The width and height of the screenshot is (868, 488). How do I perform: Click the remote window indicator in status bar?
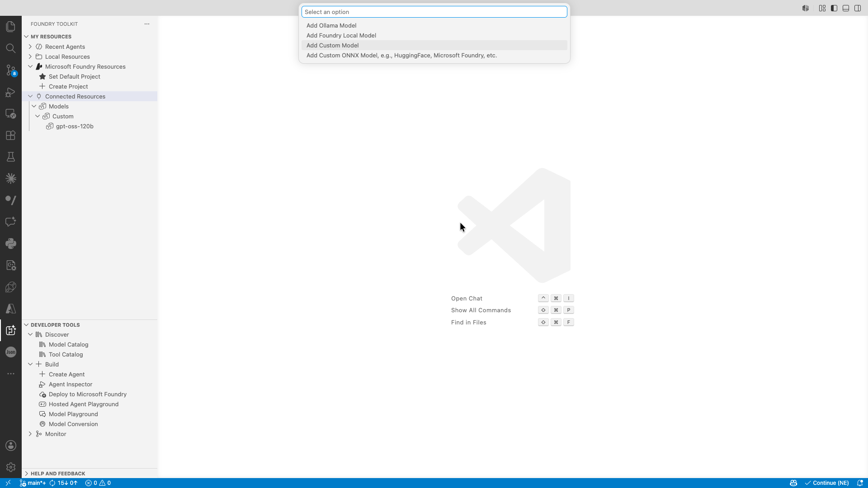(8, 483)
